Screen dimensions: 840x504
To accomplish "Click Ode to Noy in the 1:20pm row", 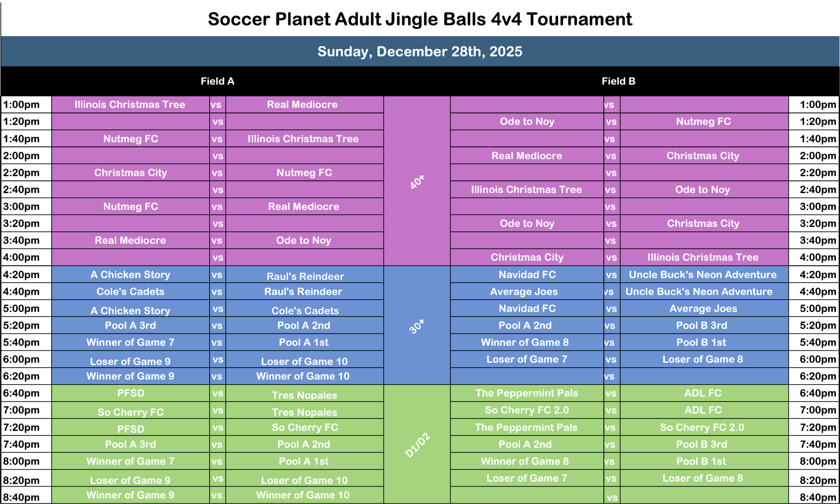I will click(527, 122).
